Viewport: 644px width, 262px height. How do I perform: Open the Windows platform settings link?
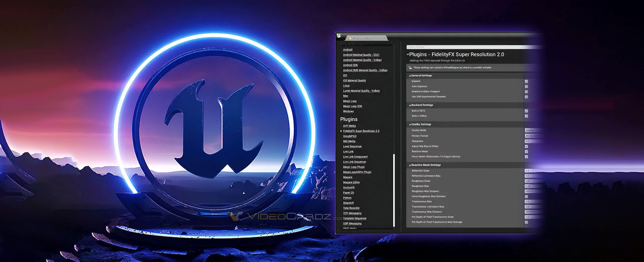(x=348, y=111)
